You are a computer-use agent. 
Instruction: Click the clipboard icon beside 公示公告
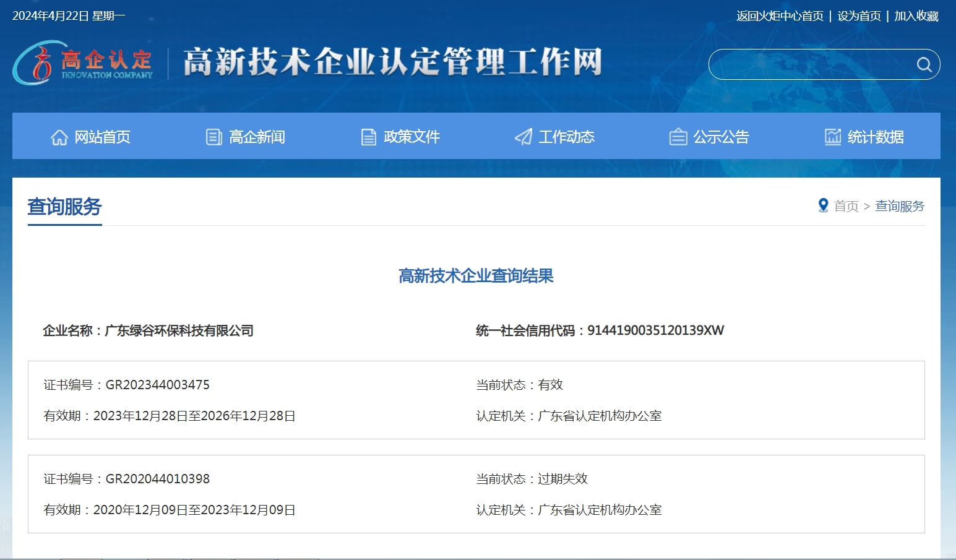tap(678, 137)
